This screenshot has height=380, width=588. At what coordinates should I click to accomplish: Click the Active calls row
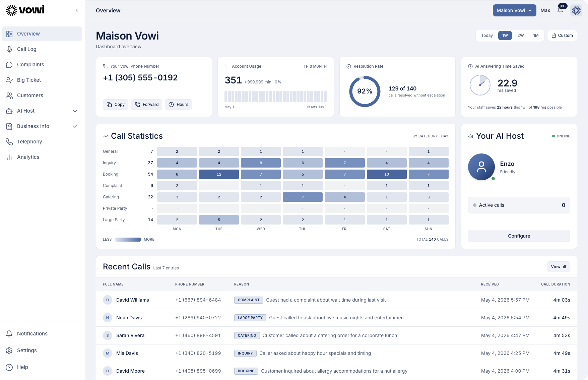tap(519, 205)
